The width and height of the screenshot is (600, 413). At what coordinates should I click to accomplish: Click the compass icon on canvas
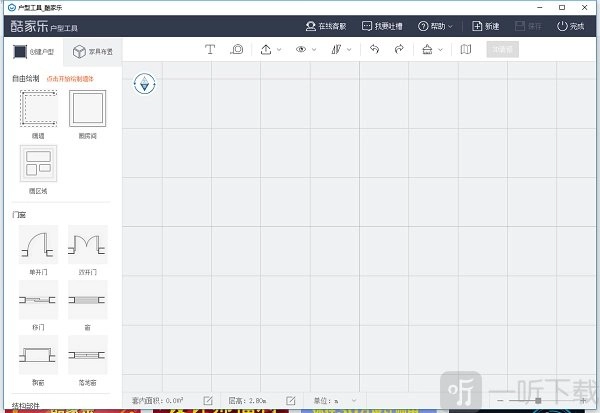tap(147, 84)
